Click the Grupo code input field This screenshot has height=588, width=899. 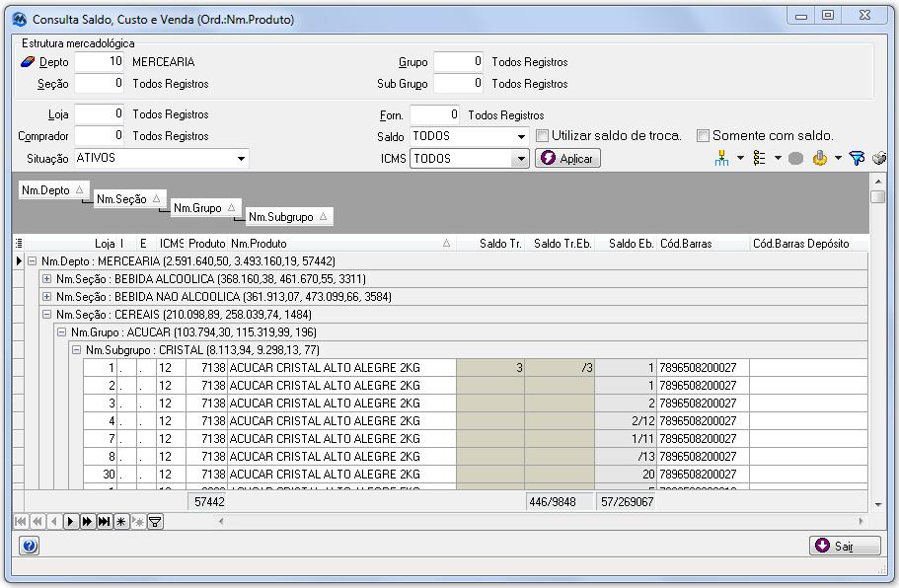coord(459,62)
